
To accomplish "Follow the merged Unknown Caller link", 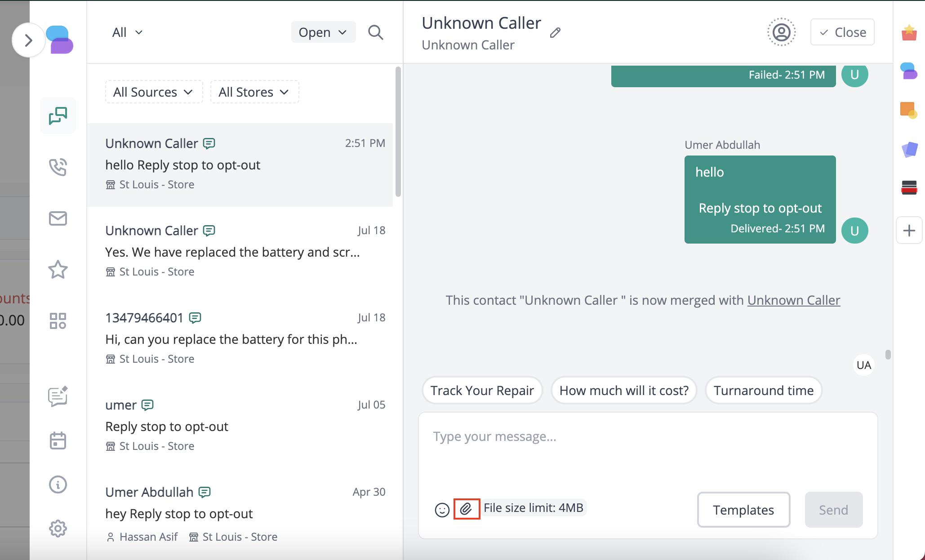I will click(x=793, y=300).
